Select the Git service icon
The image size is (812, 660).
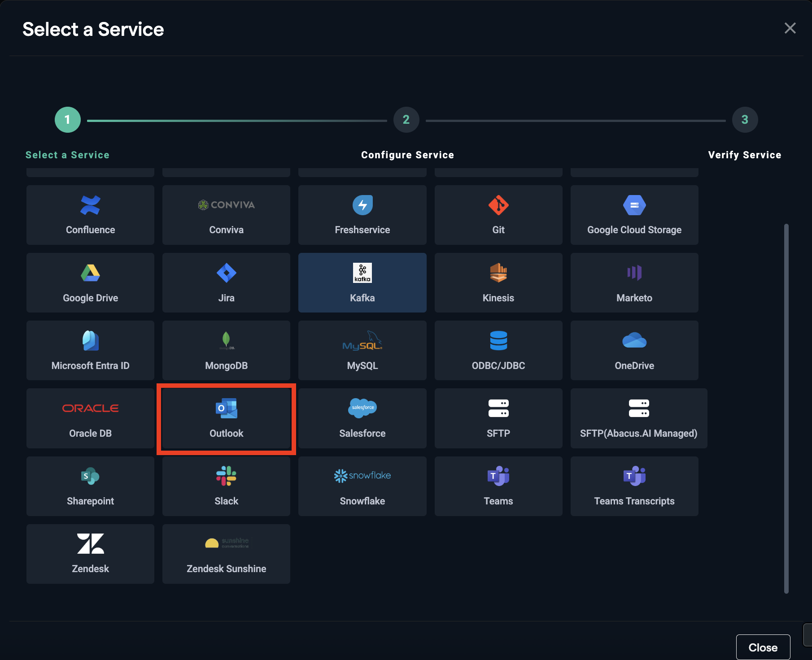(x=498, y=205)
